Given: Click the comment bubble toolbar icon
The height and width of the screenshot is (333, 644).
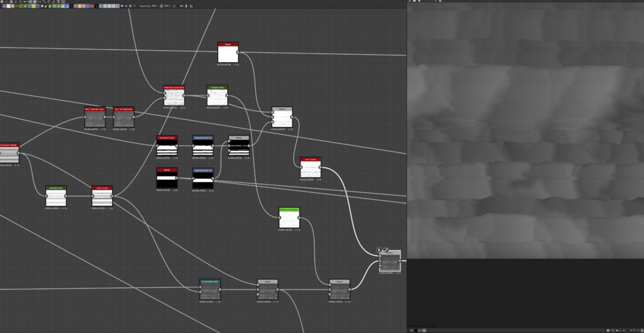Looking at the screenshot, I should (121, 6).
